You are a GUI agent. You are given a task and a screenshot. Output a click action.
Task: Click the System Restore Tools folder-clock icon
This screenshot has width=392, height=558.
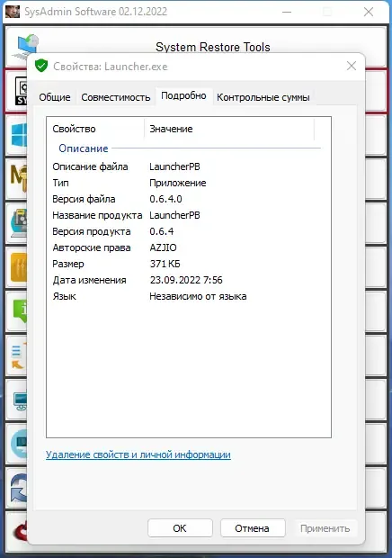(25, 45)
